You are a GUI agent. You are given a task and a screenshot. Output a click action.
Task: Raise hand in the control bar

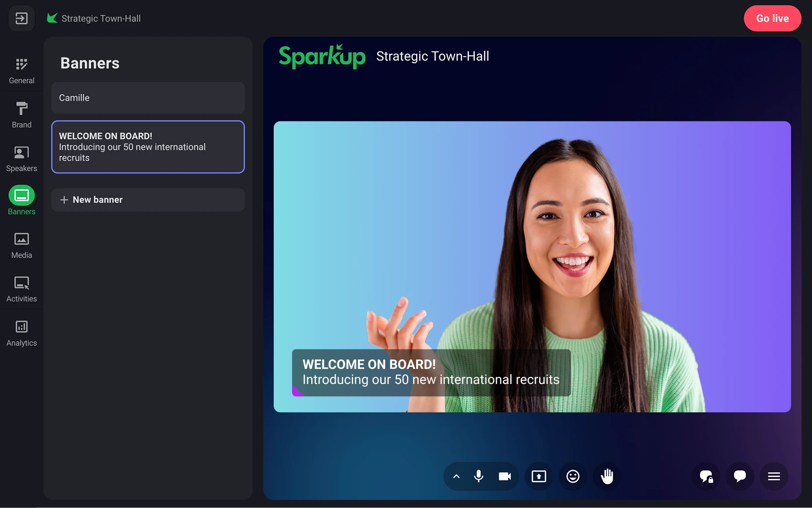point(607,476)
